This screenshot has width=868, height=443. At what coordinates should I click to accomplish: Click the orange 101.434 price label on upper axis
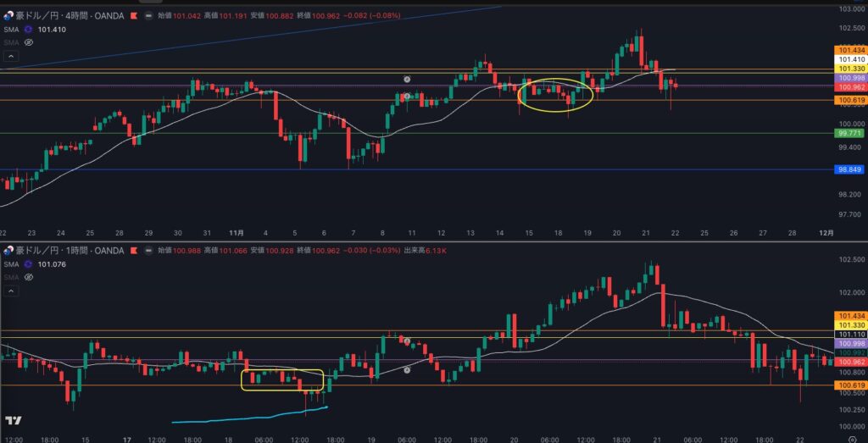850,51
